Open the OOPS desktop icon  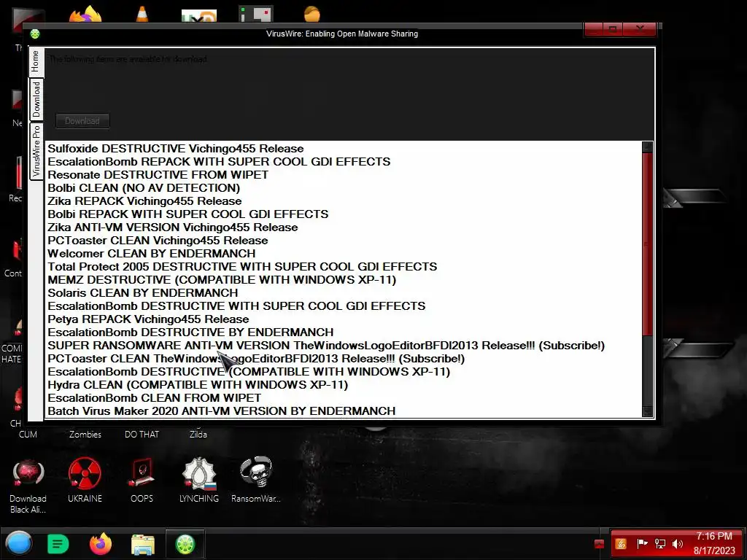[142, 480]
